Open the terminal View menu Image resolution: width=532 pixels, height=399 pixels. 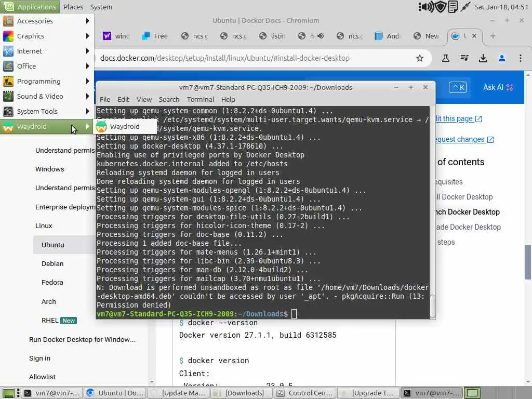pos(144,99)
